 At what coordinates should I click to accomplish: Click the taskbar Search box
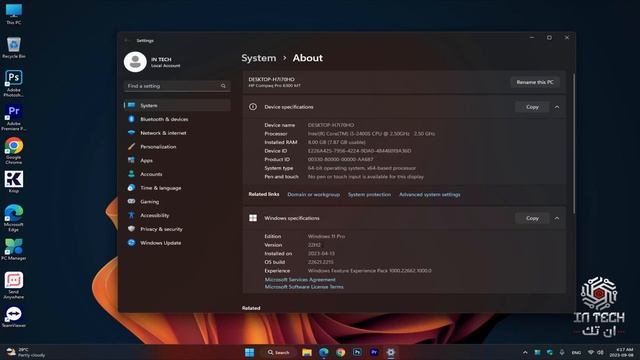[x=279, y=352]
